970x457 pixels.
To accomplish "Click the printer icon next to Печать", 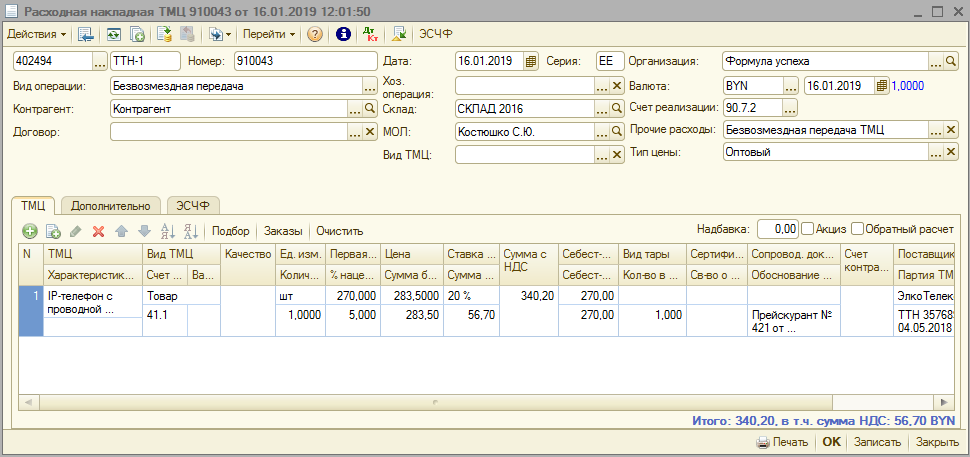I will tap(762, 442).
